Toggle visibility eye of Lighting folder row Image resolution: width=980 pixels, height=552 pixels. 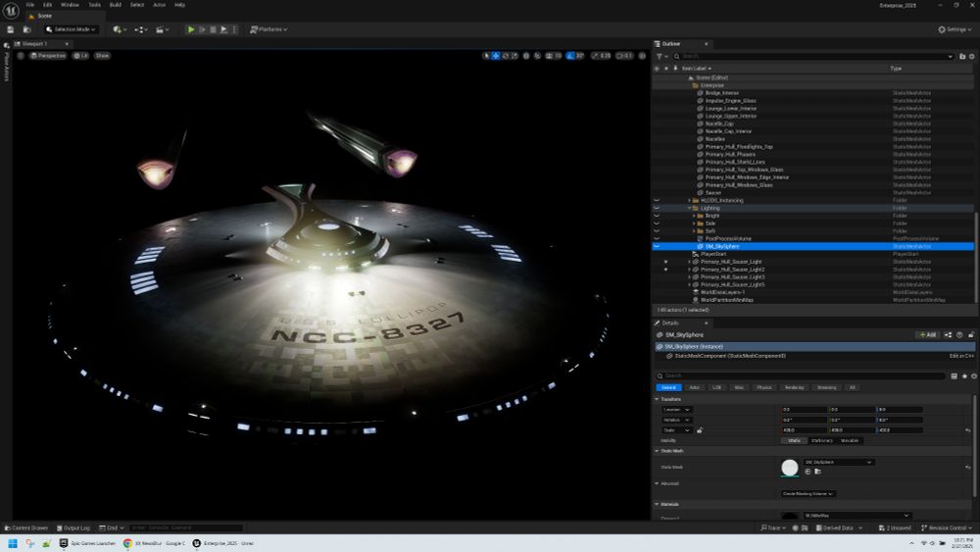click(657, 208)
